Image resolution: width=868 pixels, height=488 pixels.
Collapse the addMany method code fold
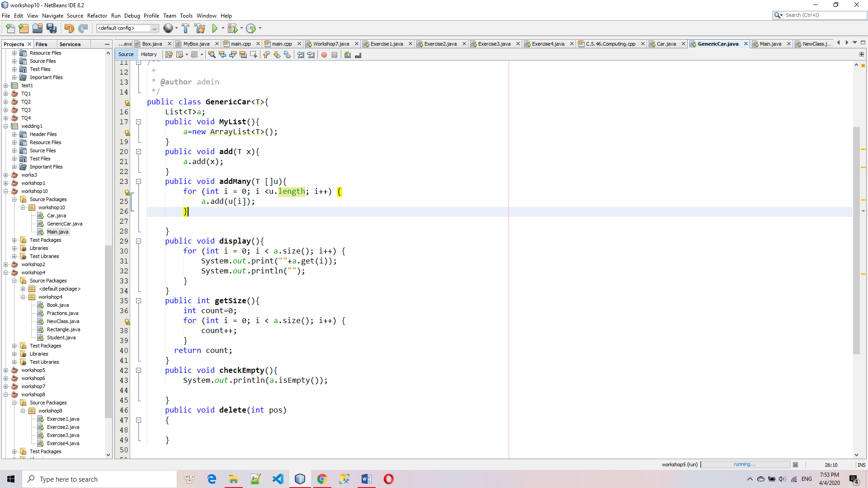click(138, 182)
